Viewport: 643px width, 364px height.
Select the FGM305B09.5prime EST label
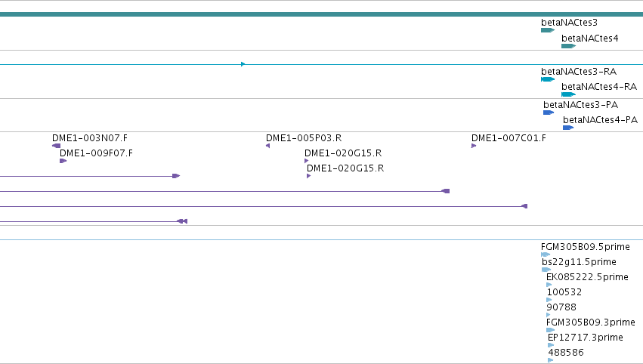[x=586, y=247]
